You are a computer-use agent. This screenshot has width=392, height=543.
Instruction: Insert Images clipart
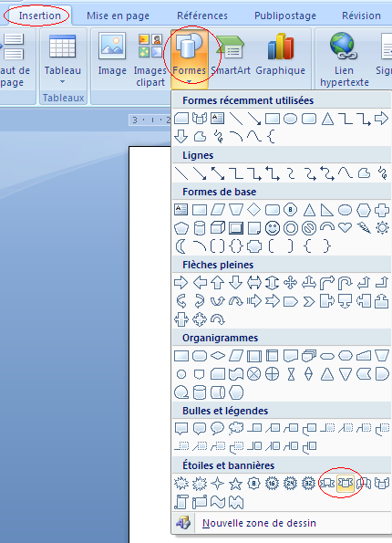[150, 59]
